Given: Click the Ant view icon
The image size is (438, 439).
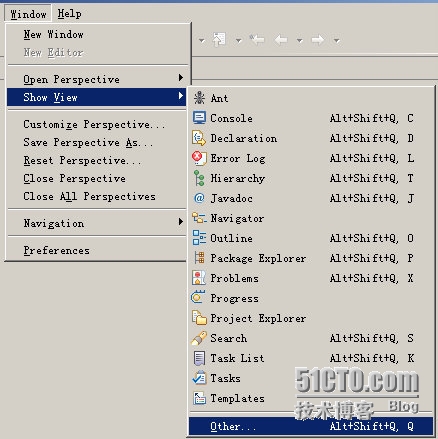Looking at the screenshot, I should click(199, 98).
